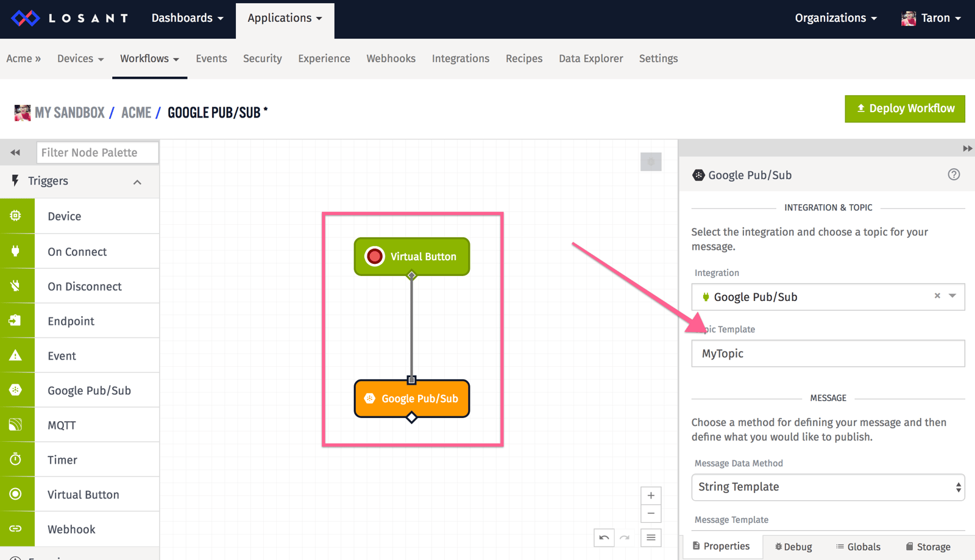975x560 pixels.
Task: Open the Applications menu
Action: [285, 18]
